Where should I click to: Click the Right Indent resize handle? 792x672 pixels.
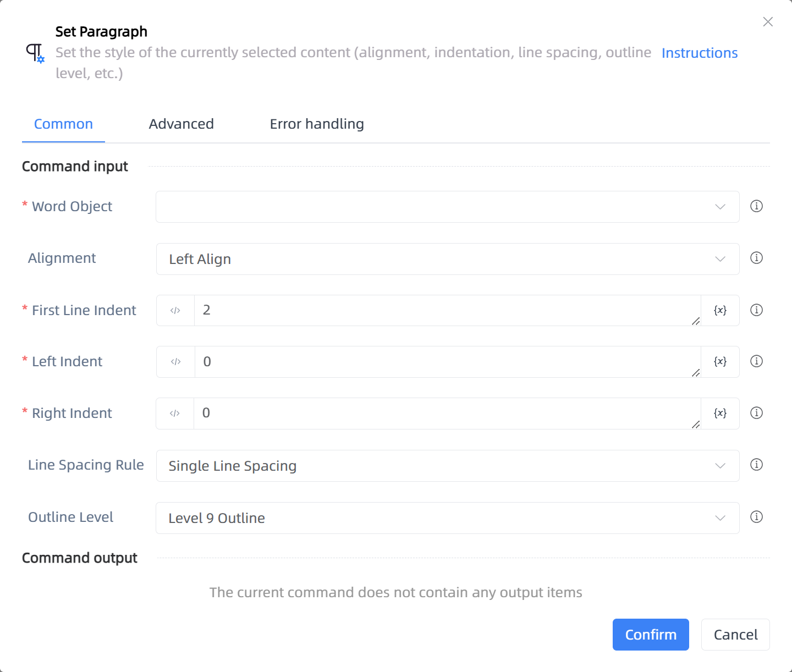point(696,425)
